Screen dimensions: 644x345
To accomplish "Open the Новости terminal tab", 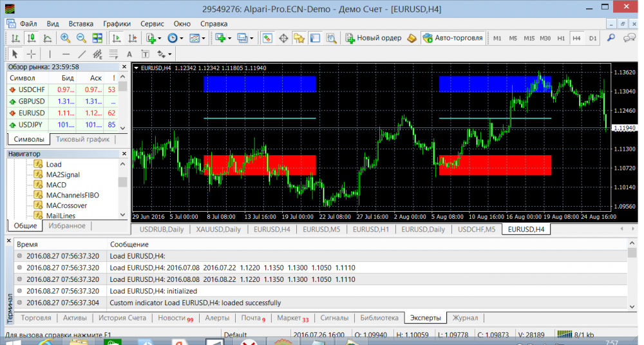I will 175,318.
